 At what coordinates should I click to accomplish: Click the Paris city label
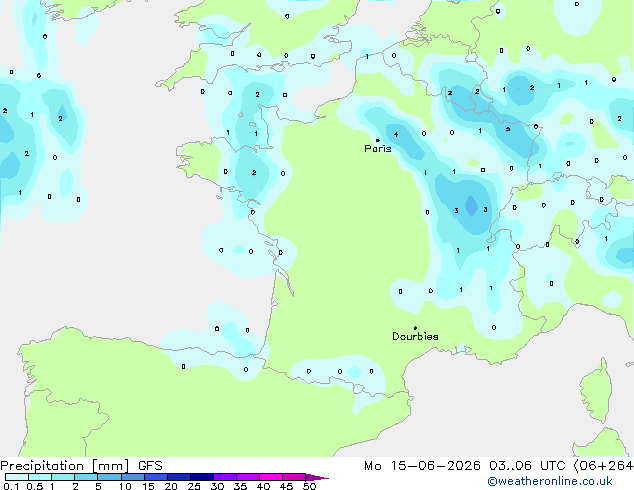(378, 149)
